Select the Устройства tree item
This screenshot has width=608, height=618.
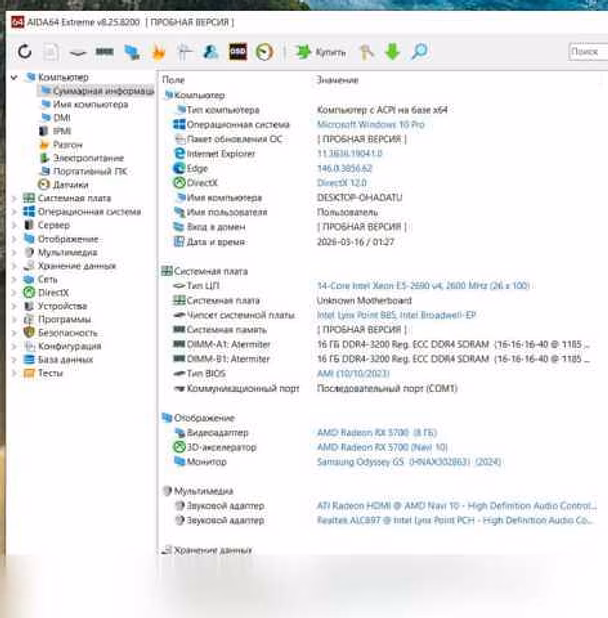coord(55,306)
